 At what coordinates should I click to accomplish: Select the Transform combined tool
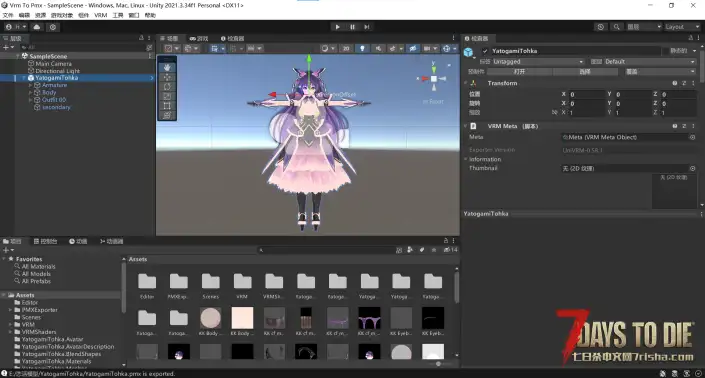pyautogui.click(x=167, y=116)
